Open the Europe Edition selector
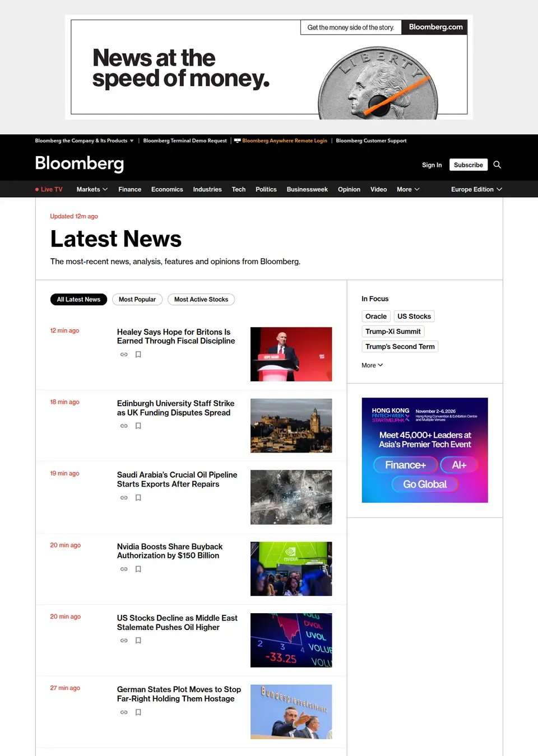This screenshot has height=756, width=538. [476, 189]
